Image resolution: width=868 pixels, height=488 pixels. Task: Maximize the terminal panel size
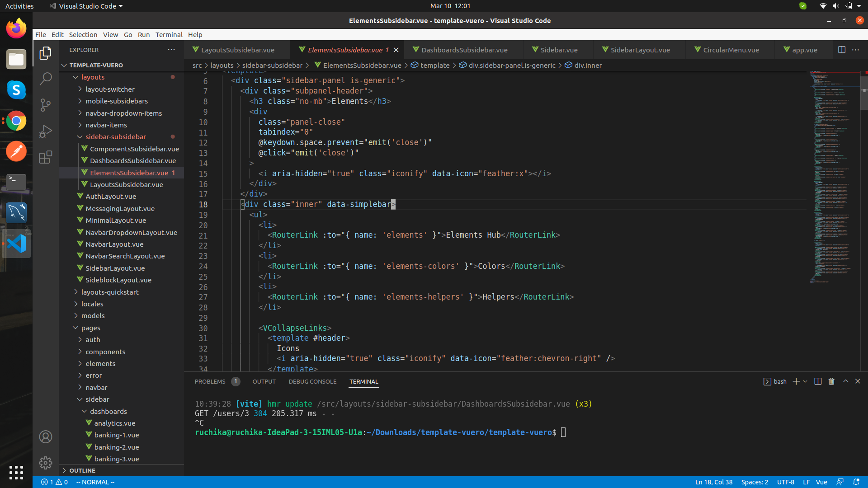click(x=845, y=381)
